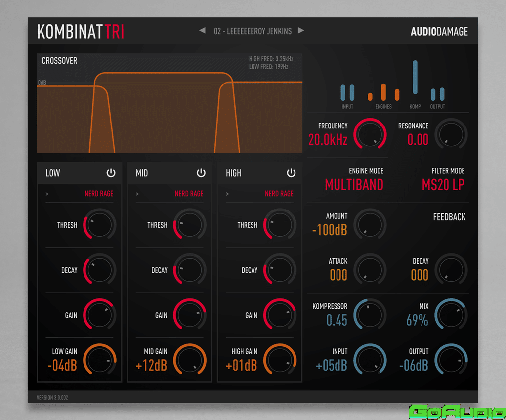The height and width of the screenshot is (420, 506).
Task: Click the MID band THRESH knob
Action: 190,225
